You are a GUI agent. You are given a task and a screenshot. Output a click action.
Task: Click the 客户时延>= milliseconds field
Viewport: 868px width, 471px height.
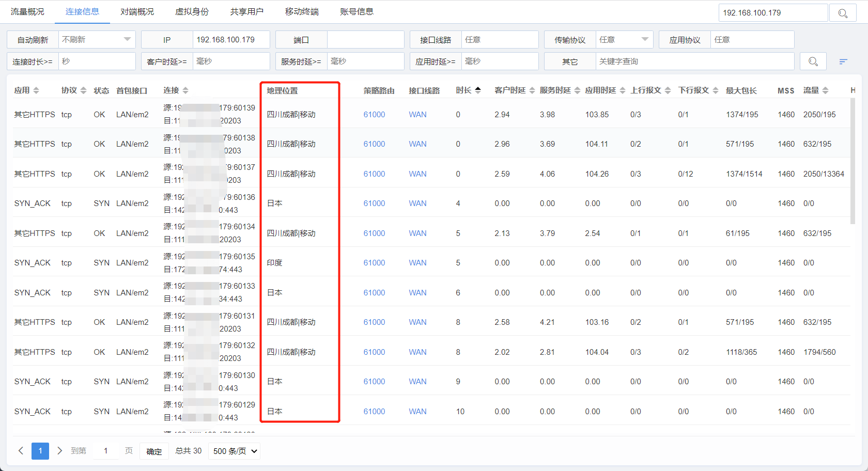(x=231, y=61)
